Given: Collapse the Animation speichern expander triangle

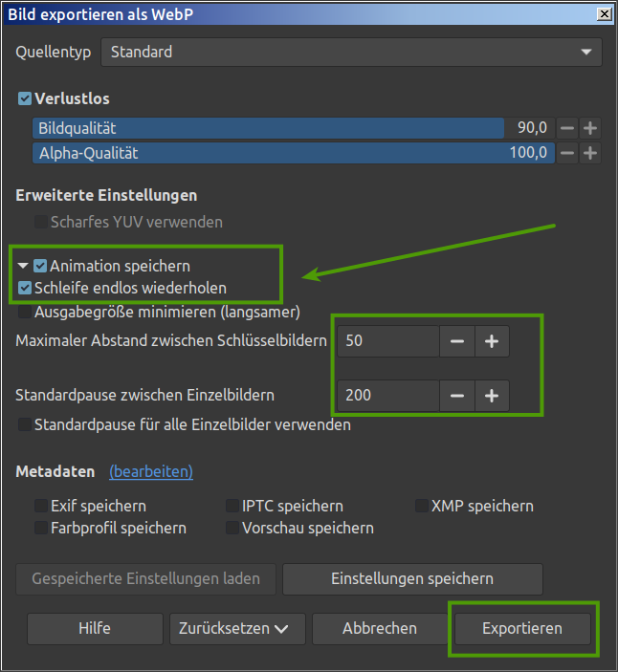Looking at the screenshot, I should [x=23, y=266].
